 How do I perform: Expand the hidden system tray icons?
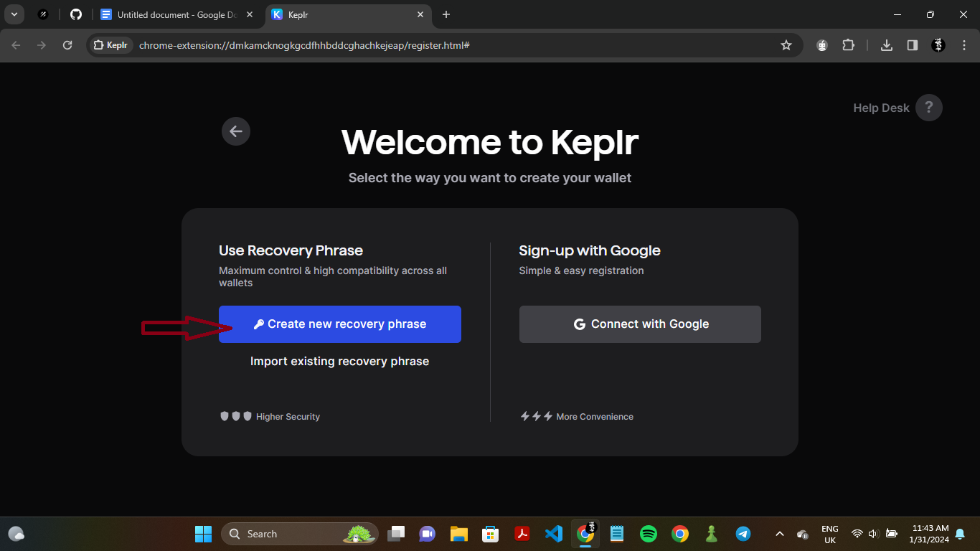pyautogui.click(x=779, y=534)
